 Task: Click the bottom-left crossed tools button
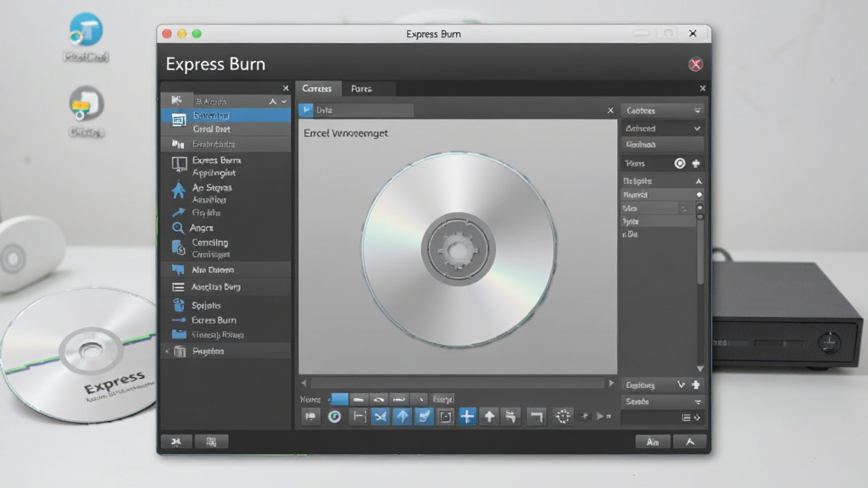tap(176, 441)
